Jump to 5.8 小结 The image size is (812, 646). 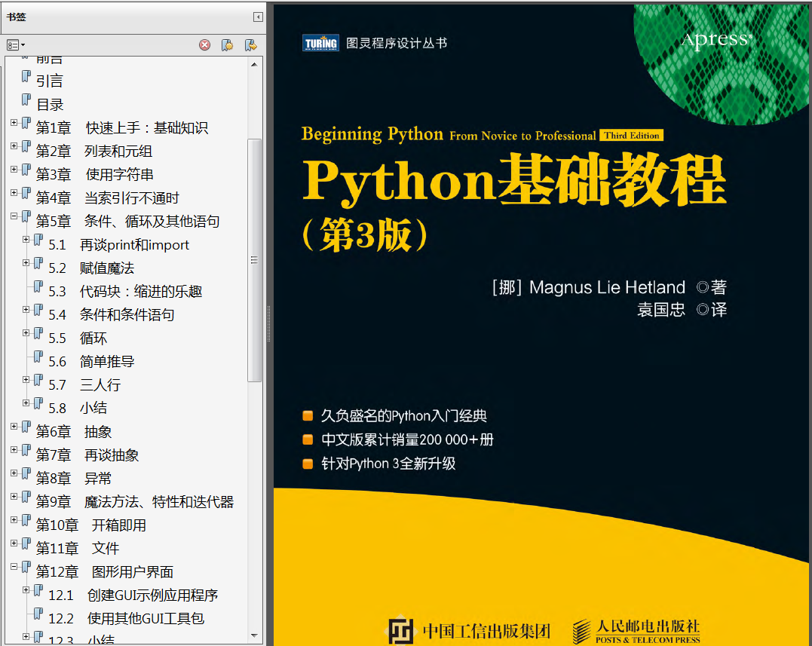tap(78, 408)
